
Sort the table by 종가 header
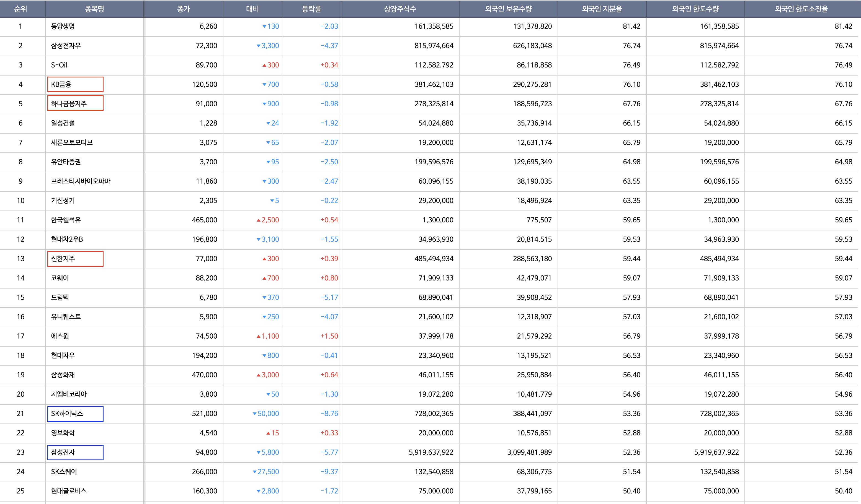(184, 9)
